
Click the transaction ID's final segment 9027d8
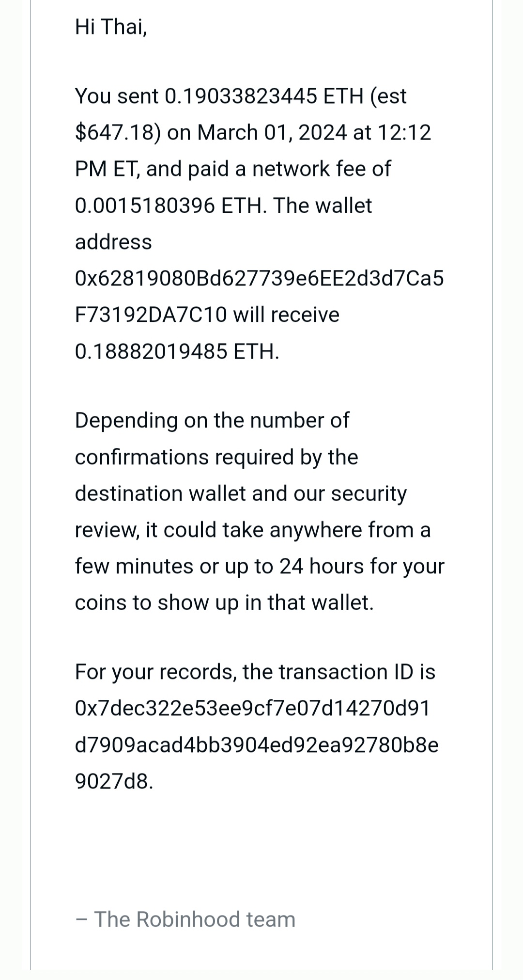(114, 781)
